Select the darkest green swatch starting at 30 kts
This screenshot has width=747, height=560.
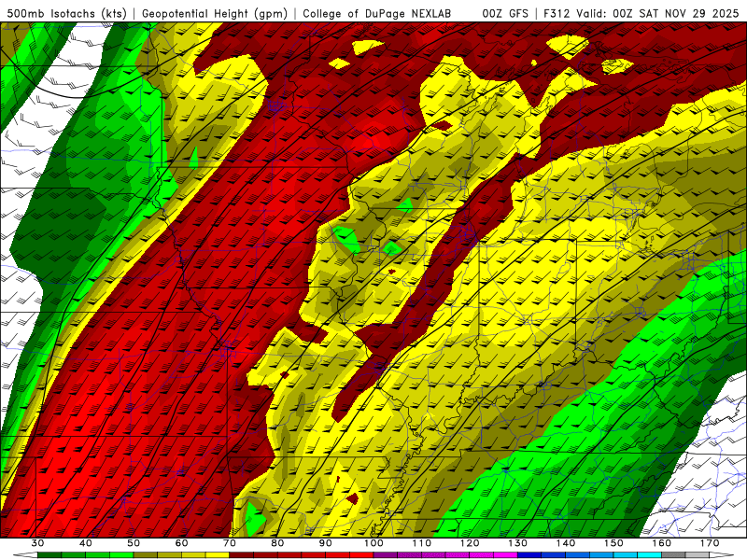tap(49, 555)
